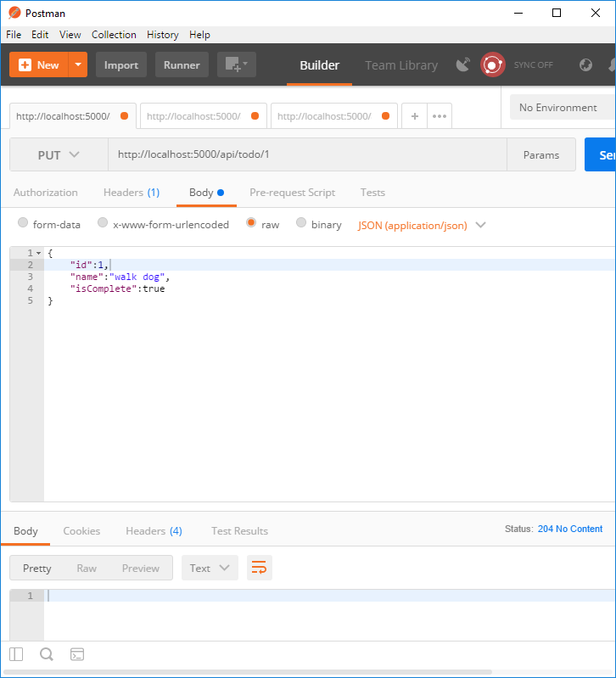Toggle the sidebar icon in status bar
The image size is (616, 678).
tap(16, 654)
